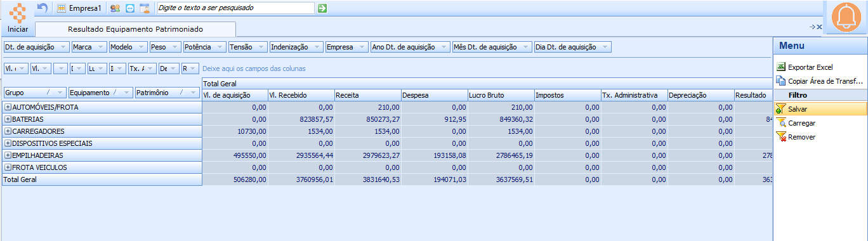Viewport: 868px width, 241px height.
Task: Click the Depreciação column header
Action: point(701,95)
